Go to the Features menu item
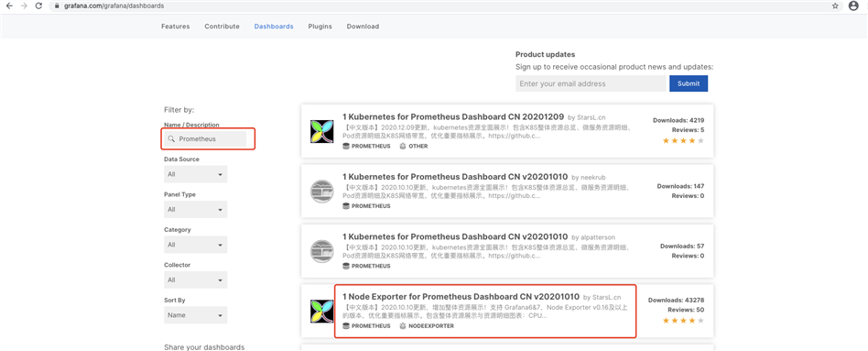 pyautogui.click(x=176, y=27)
